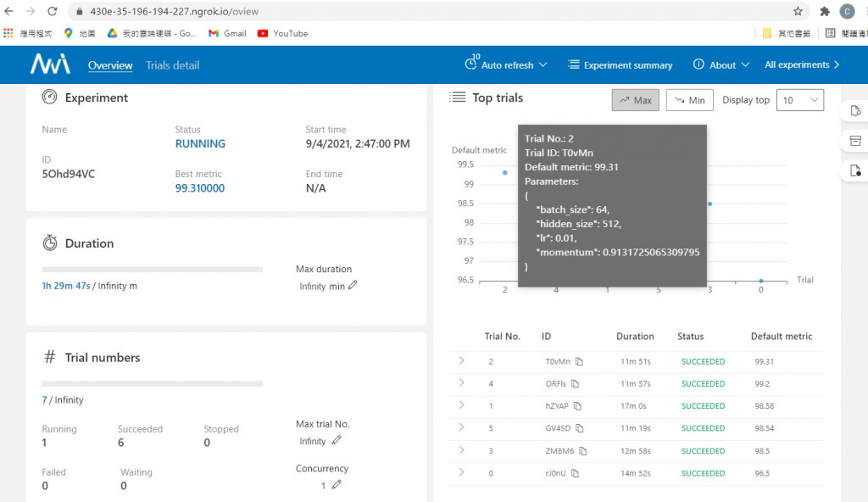Open Auto refresh interval dropdown
Screen dimensions: 868x502
point(506,64)
